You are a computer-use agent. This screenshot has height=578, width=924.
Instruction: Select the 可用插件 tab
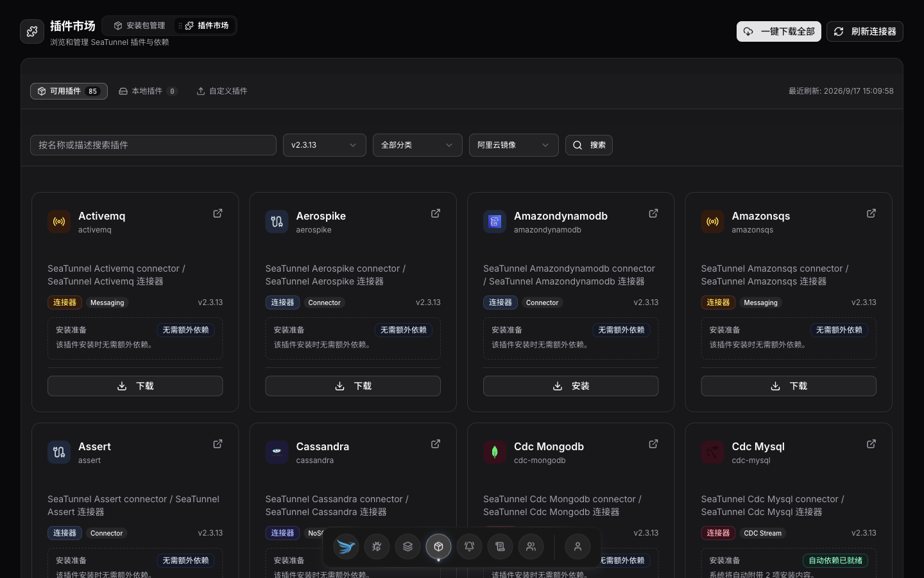click(69, 91)
